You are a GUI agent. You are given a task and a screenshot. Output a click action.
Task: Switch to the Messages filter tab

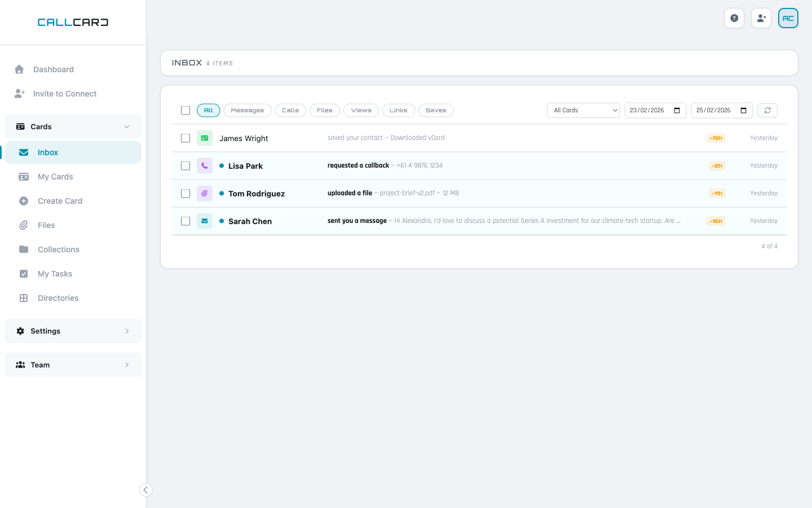[247, 110]
